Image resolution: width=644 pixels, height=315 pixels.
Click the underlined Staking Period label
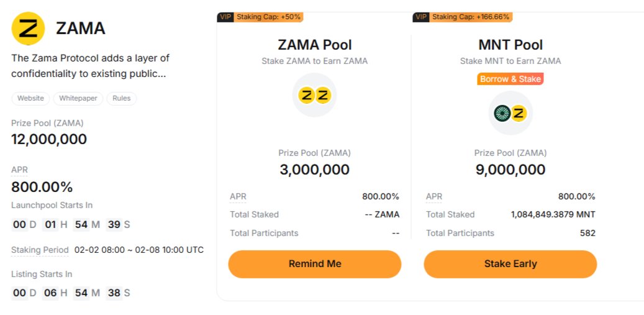click(x=40, y=250)
